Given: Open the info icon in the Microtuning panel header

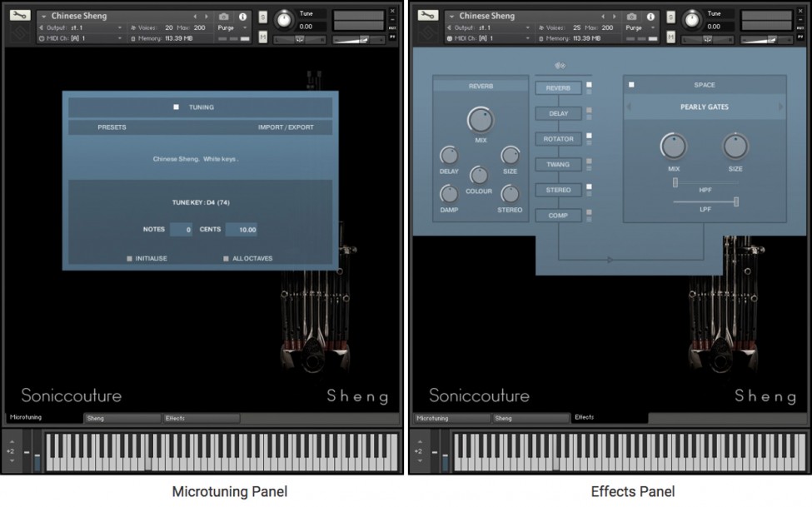Looking at the screenshot, I should coord(242,16).
